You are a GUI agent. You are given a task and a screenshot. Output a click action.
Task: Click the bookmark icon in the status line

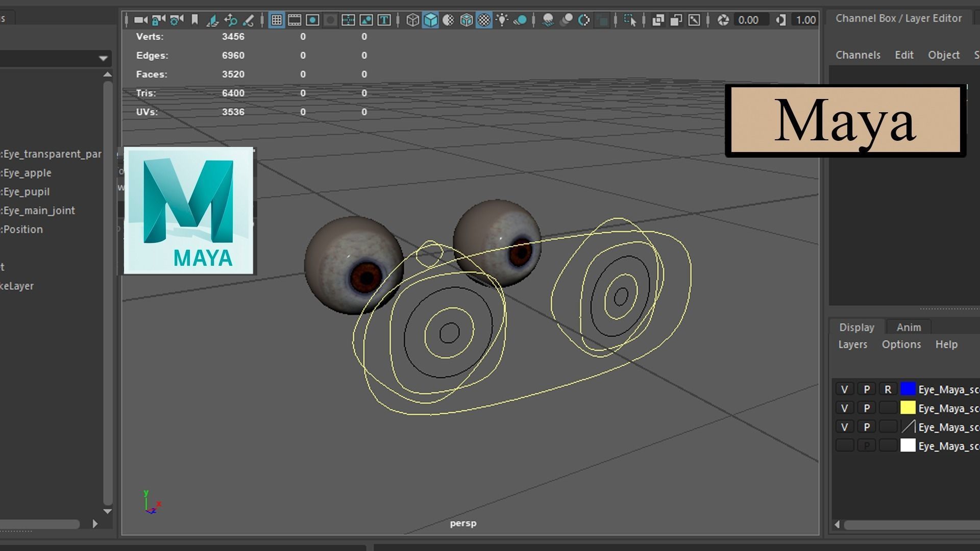194,19
